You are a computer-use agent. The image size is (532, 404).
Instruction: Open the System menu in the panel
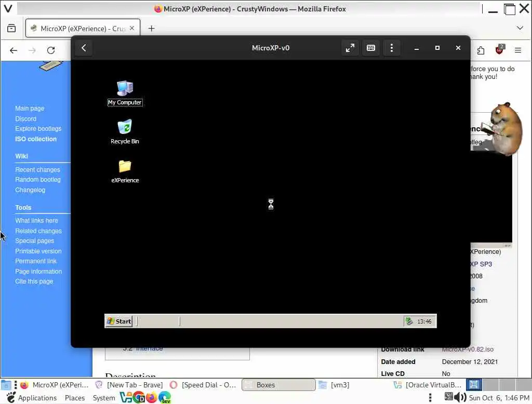pyautogui.click(x=104, y=398)
